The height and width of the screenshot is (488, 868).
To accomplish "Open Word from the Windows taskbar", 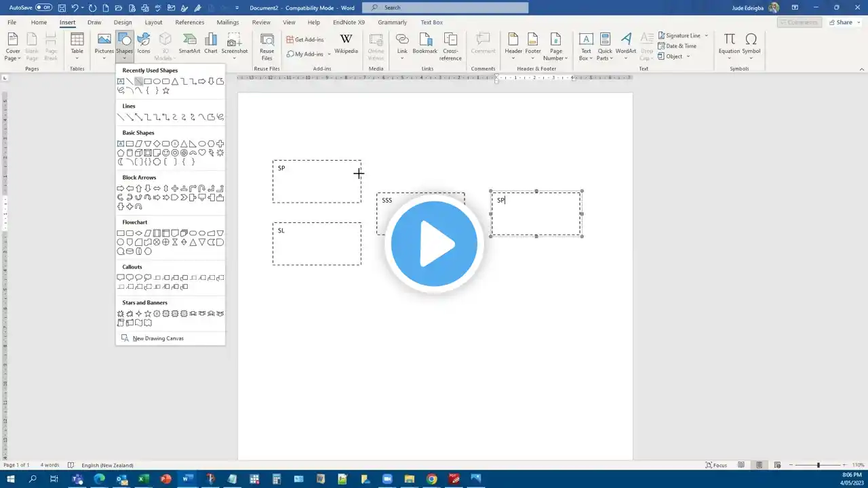I will [x=187, y=479].
